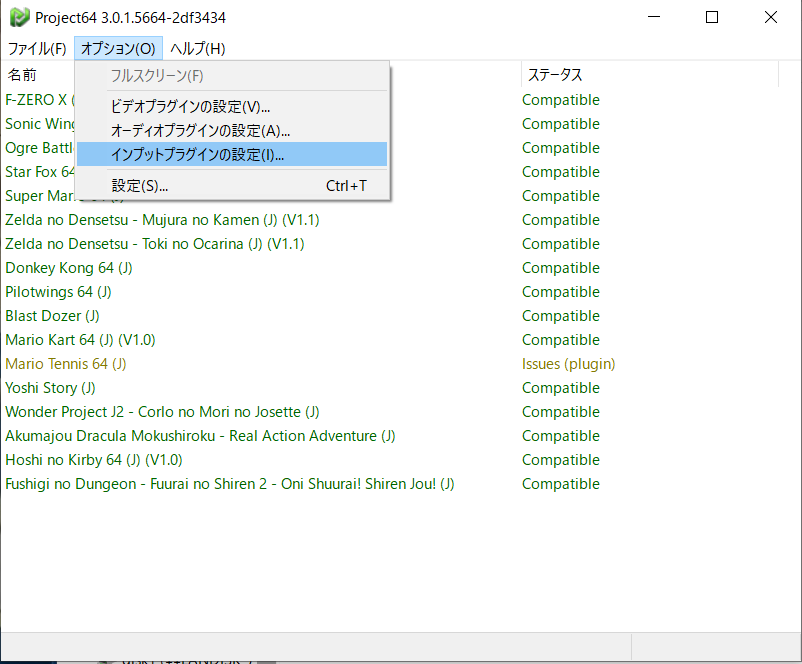Click Compatible status of Hoshi no Kirby 64

click(x=561, y=460)
